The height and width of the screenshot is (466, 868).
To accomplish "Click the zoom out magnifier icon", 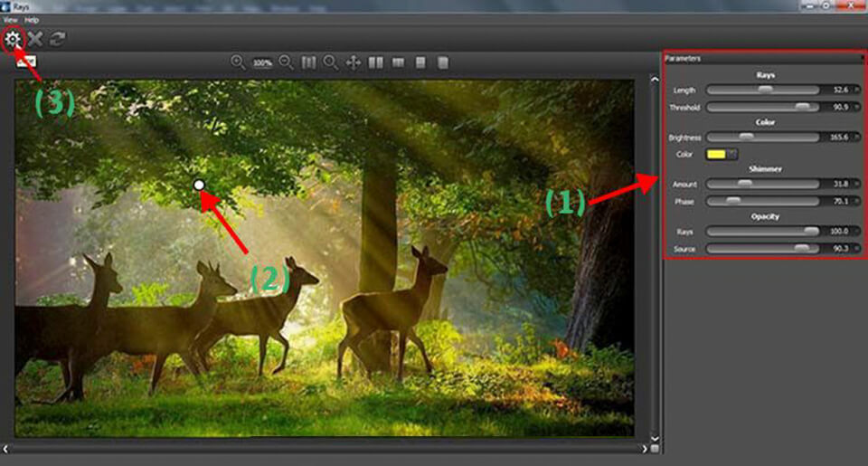I will click(x=287, y=62).
